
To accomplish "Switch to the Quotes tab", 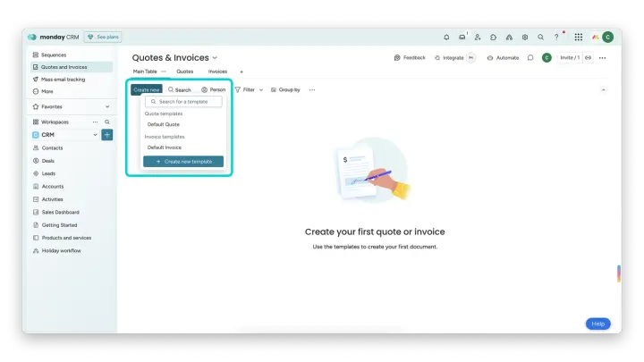I will point(185,72).
